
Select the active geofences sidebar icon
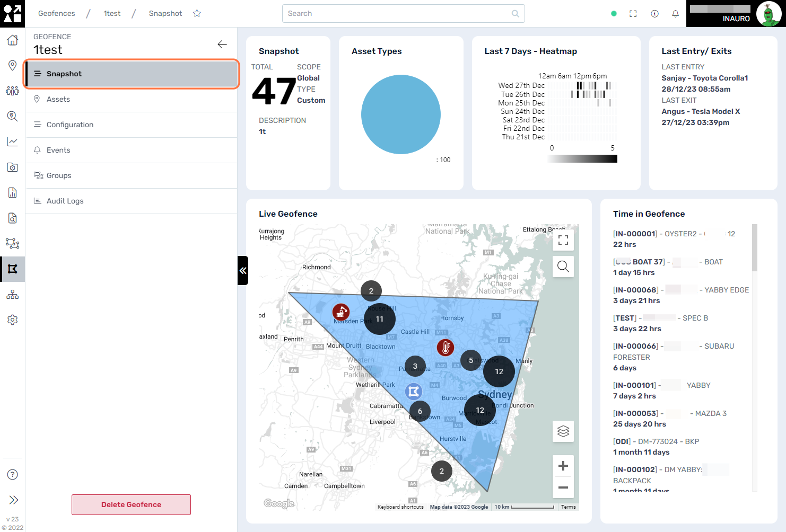[x=12, y=269]
